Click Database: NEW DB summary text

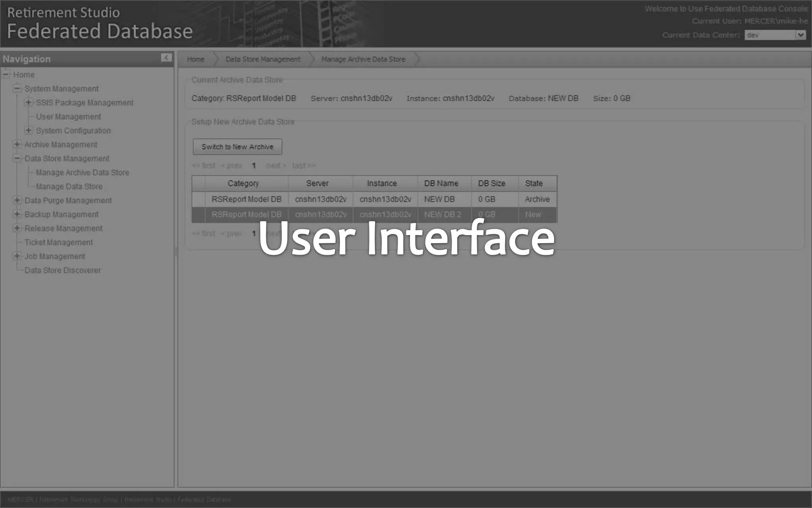tap(544, 98)
